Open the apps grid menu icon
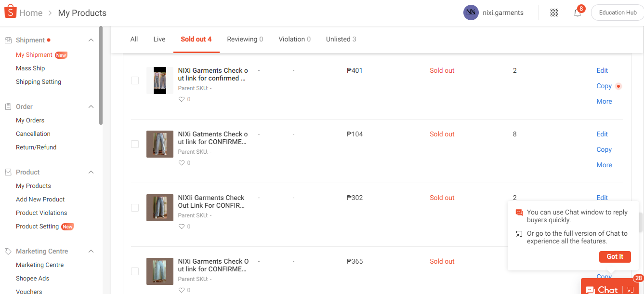Screen dimensions: 644x294 tap(554, 13)
